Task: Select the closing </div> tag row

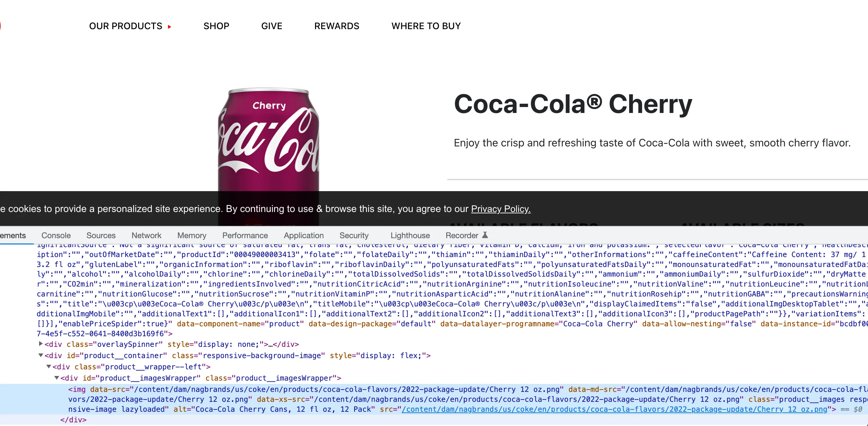Action: [x=73, y=420]
